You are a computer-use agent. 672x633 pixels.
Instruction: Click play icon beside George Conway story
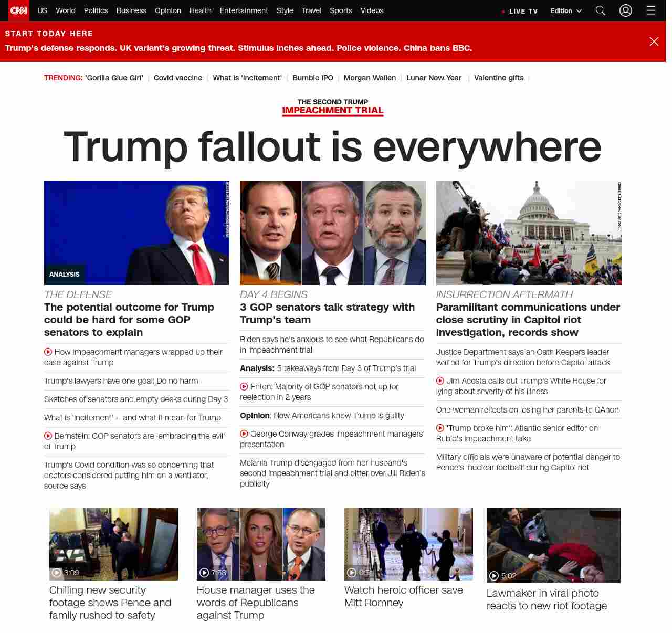click(x=244, y=434)
